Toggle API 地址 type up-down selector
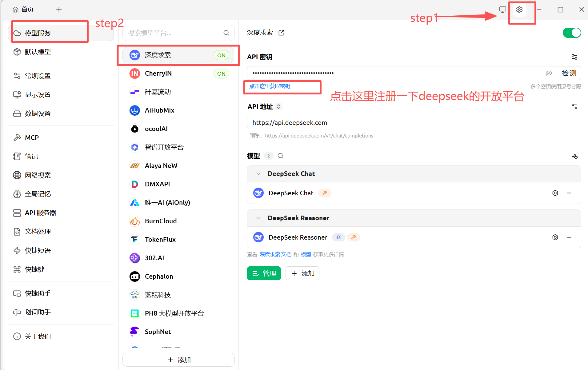This screenshot has width=588, height=370. [279, 107]
